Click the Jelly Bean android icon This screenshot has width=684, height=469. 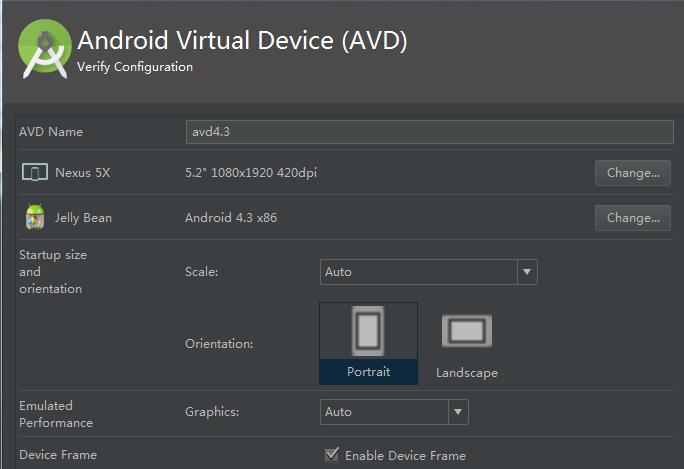35,217
